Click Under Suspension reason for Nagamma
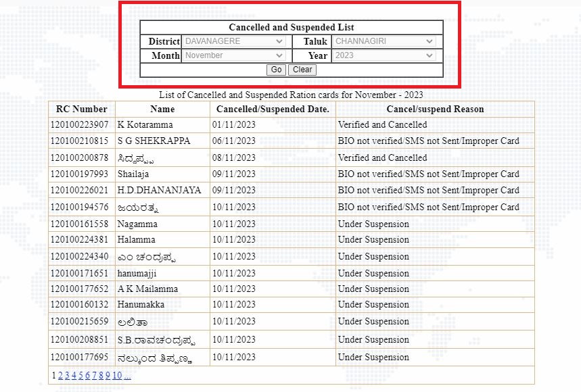Image resolution: width=581 pixels, height=392 pixels. pos(373,224)
